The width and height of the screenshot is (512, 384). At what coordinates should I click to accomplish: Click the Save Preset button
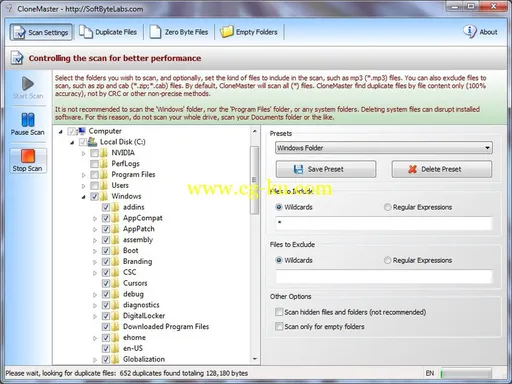326,169
